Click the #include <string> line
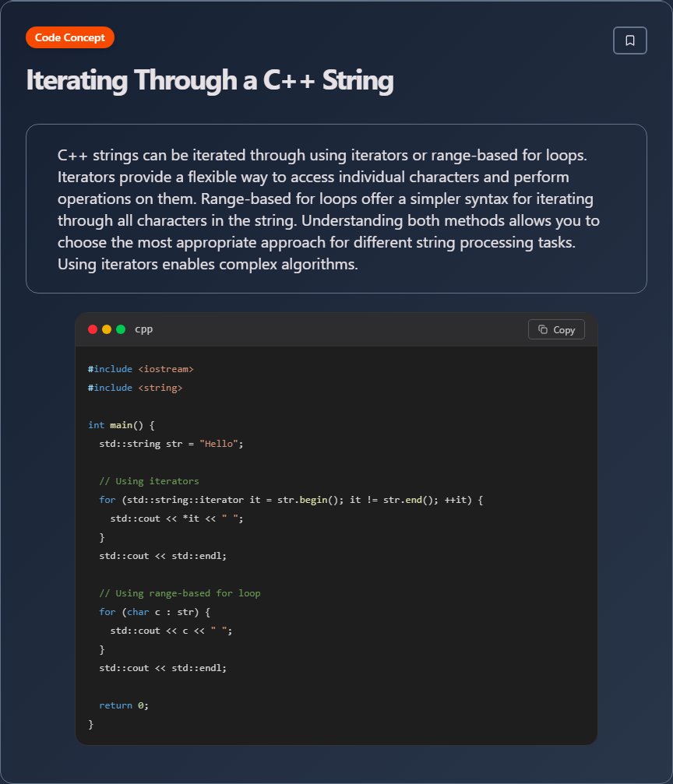This screenshot has width=673, height=784. click(x=135, y=388)
